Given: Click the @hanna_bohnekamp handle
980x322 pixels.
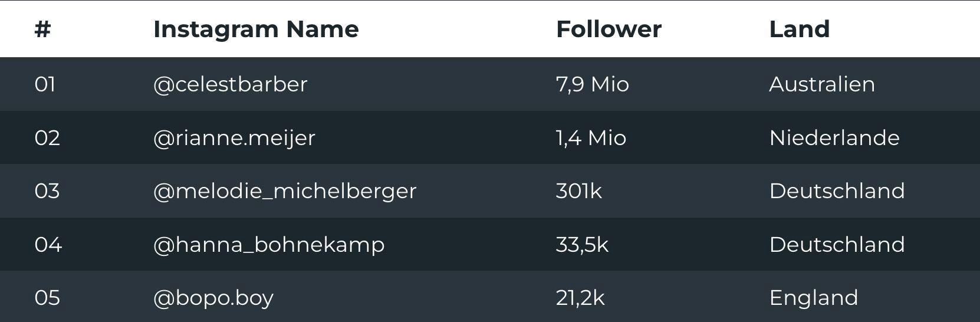Looking at the screenshot, I should coord(269,245).
